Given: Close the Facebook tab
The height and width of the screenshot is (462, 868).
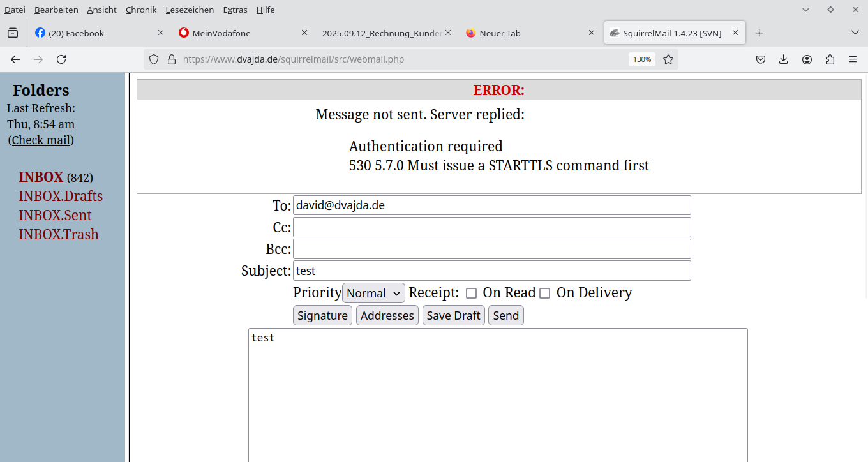Looking at the screenshot, I should pyautogui.click(x=161, y=33).
